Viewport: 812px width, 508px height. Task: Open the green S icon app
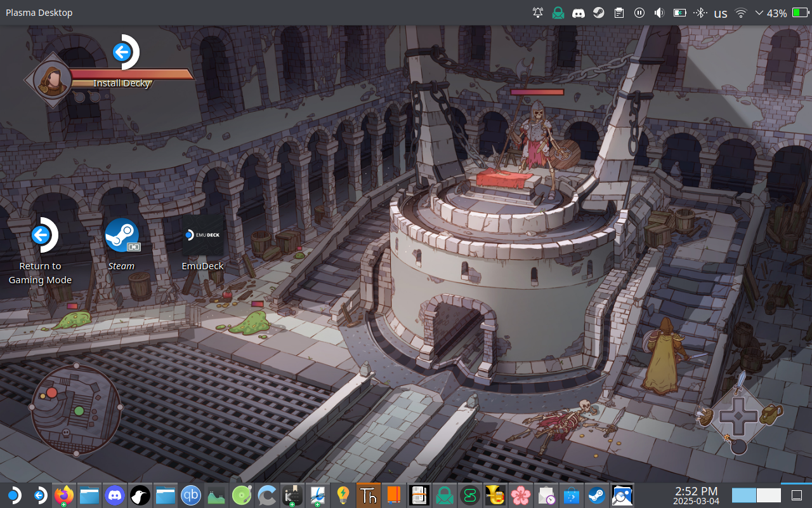point(470,495)
